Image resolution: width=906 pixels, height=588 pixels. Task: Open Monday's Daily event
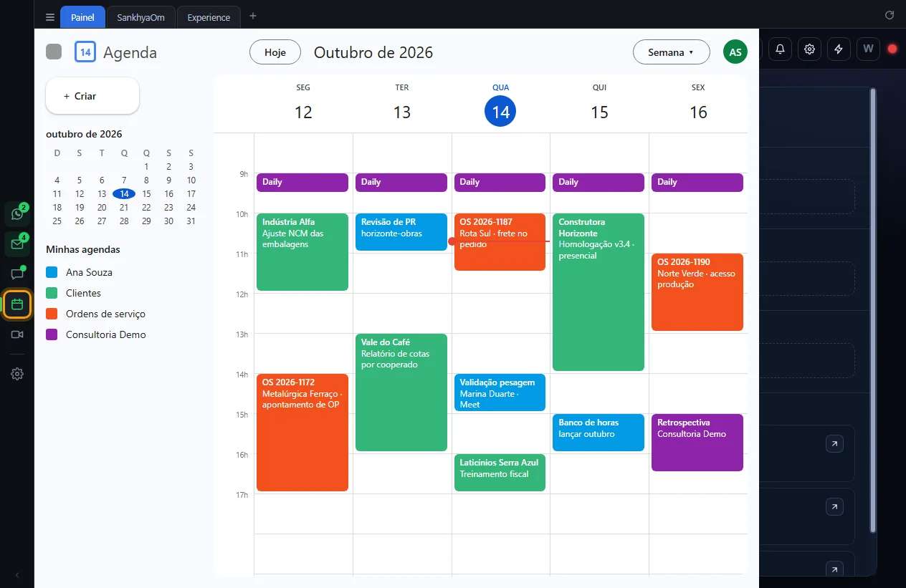[x=302, y=183]
